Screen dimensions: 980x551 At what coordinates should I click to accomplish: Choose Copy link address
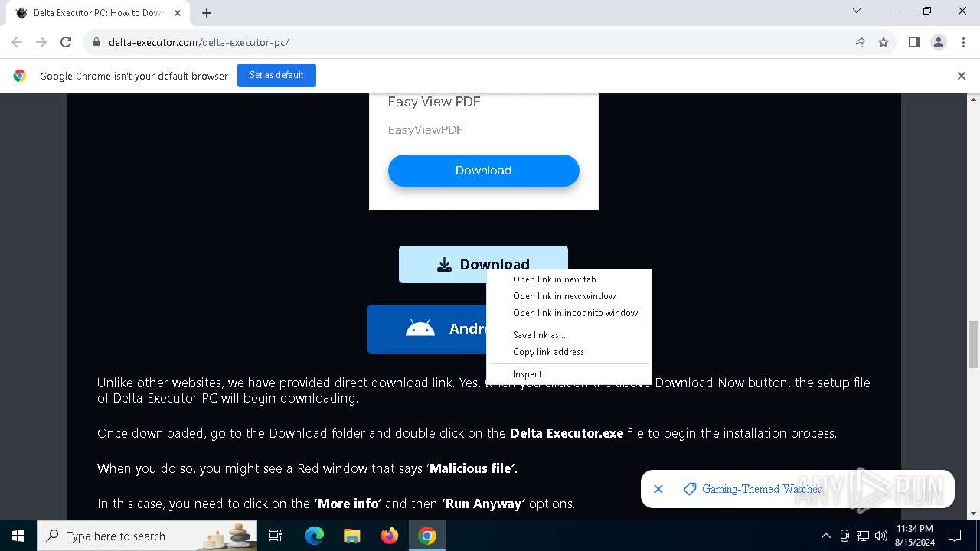569,352
